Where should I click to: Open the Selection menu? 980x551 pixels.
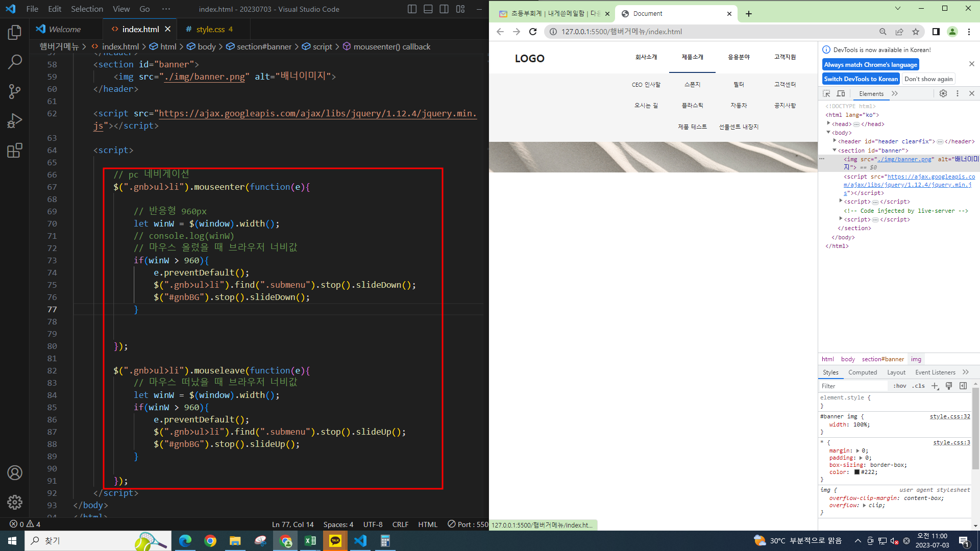point(87,9)
